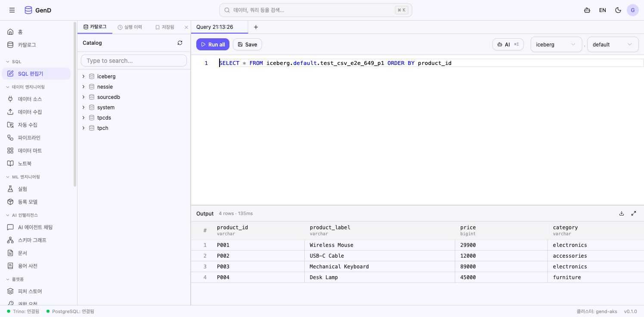Open the AI query assistant button
Screen dimensions: 644x317
point(508,44)
